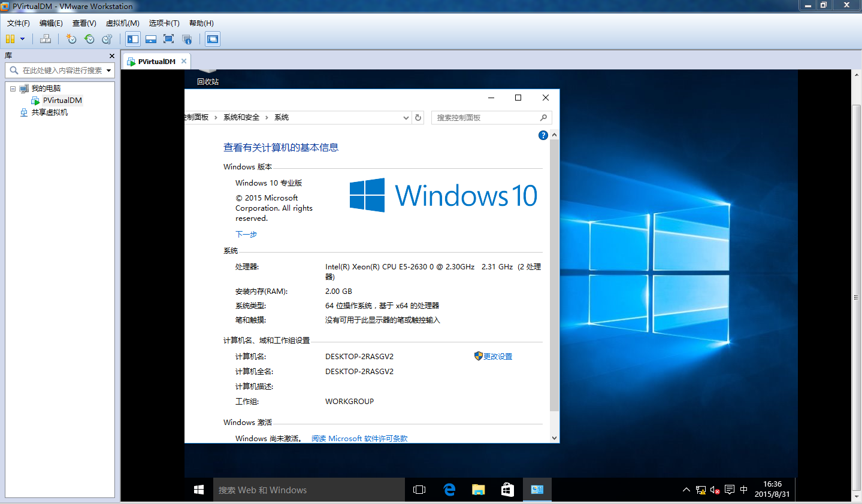Click the WORKGROUP value text
This screenshot has height=504, width=862.
(349, 402)
